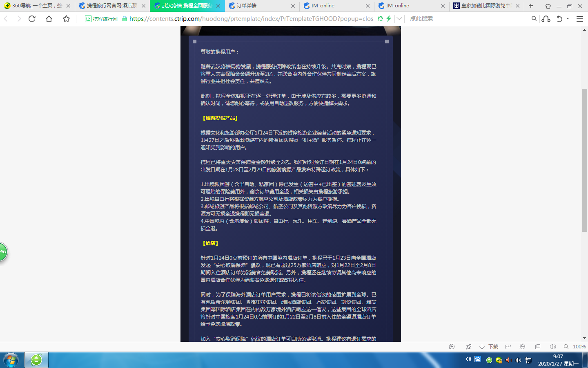Open the dropdown arrow next to undo icon
588x368 pixels.
568,19
